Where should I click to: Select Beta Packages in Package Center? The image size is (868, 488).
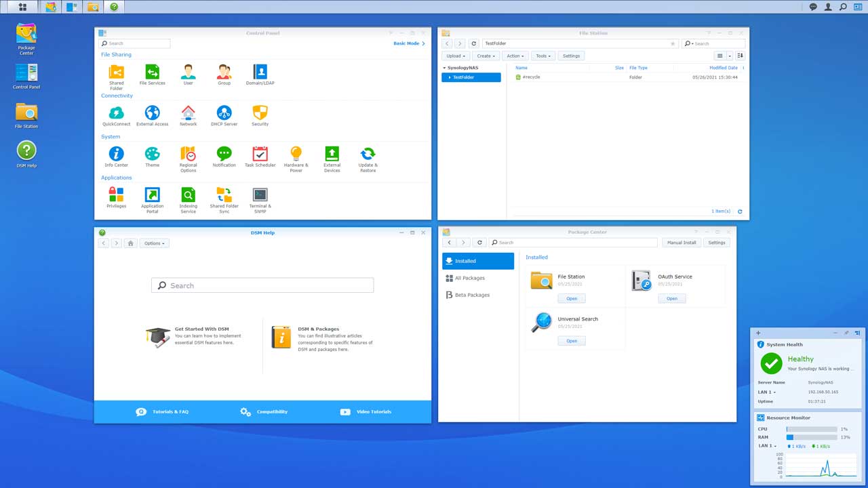click(478, 295)
